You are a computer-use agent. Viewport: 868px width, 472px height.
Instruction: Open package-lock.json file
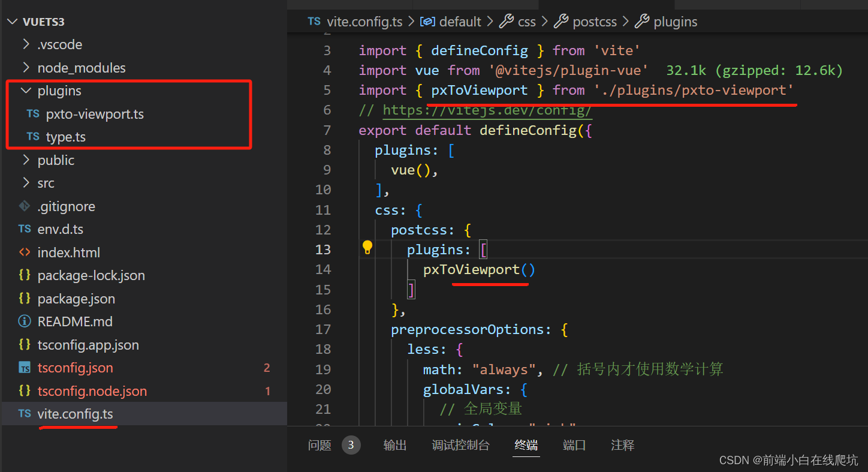pyautogui.click(x=91, y=275)
